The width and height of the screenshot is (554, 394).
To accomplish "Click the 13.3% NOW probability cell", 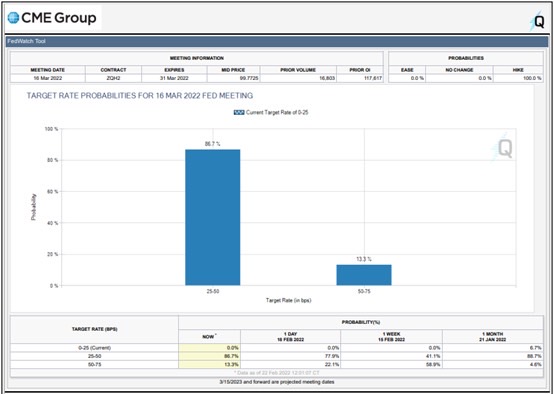I will pos(210,364).
